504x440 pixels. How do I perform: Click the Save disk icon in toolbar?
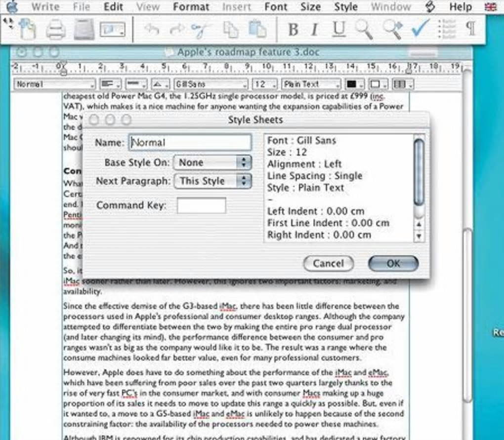click(84, 29)
